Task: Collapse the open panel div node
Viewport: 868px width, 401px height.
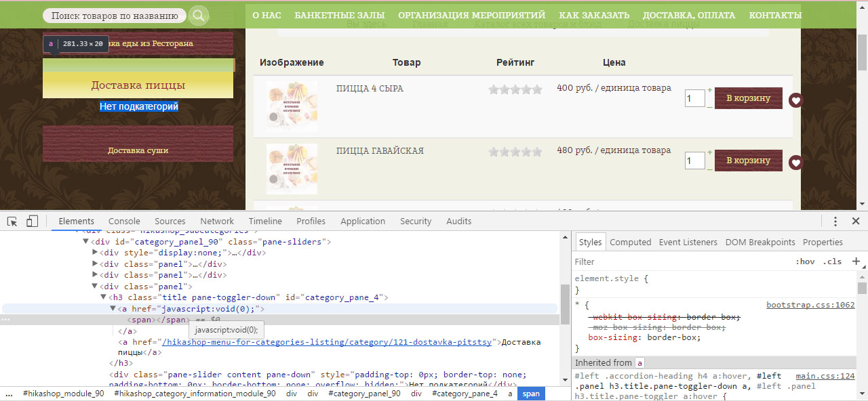Action: (x=95, y=287)
